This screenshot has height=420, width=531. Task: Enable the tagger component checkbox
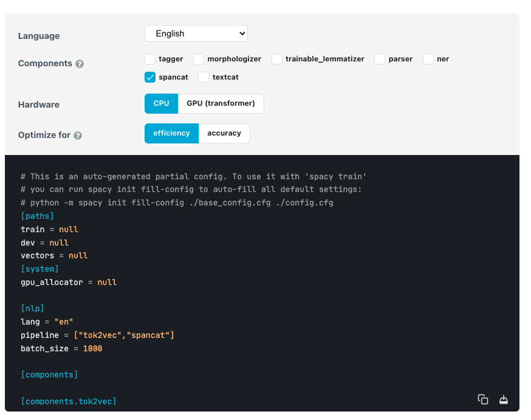[x=150, y=59]
